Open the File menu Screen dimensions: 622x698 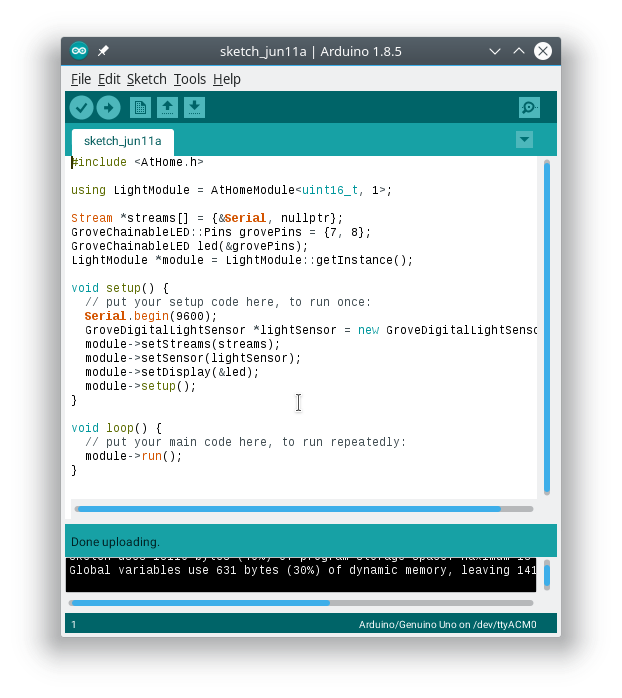81,79
